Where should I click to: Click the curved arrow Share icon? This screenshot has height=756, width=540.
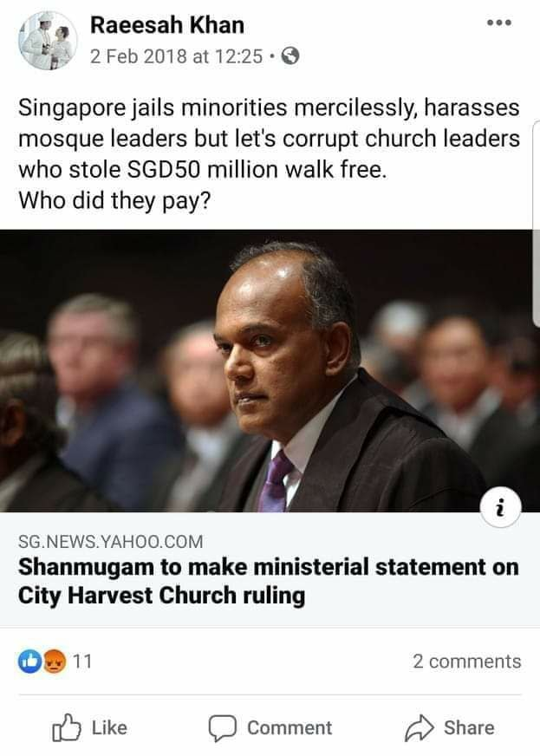420,727
